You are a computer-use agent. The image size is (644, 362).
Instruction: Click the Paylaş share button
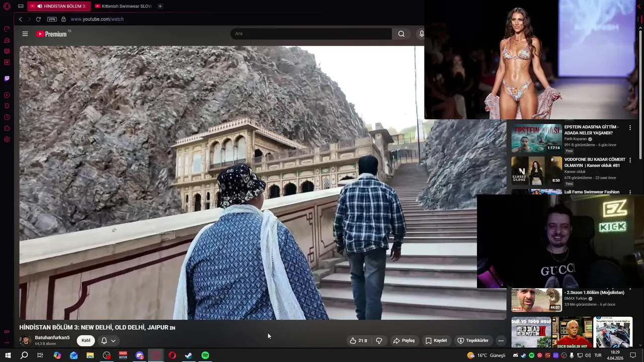point(404,340)
